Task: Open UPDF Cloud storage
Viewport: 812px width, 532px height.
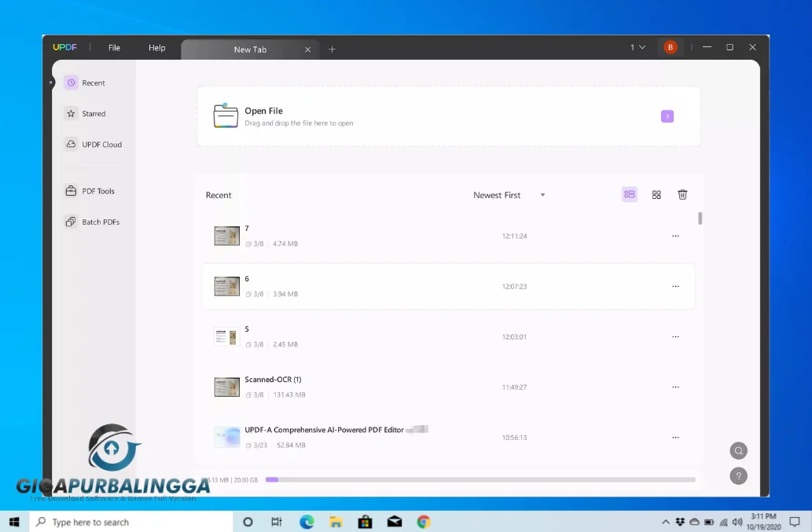Action: (x=93, y=145)
